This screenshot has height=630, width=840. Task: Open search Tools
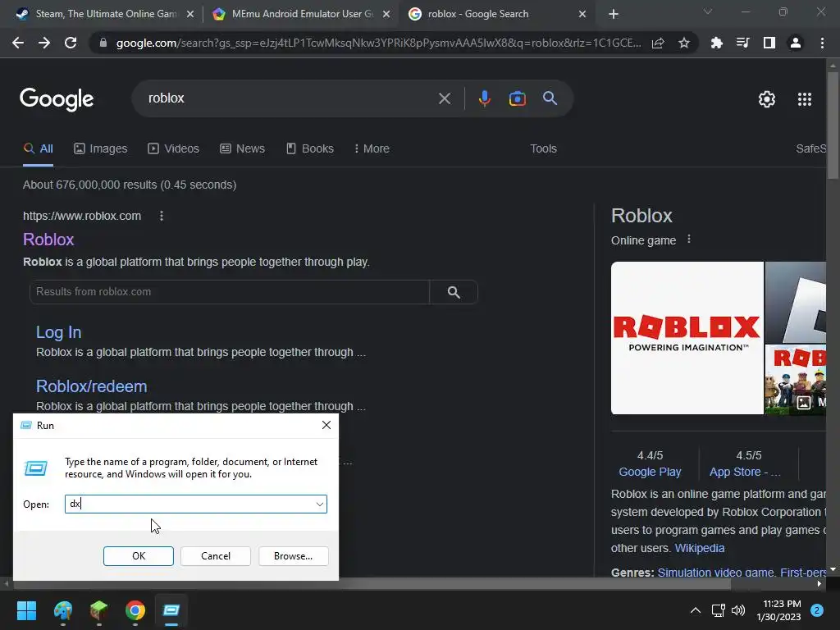(543, 149)
